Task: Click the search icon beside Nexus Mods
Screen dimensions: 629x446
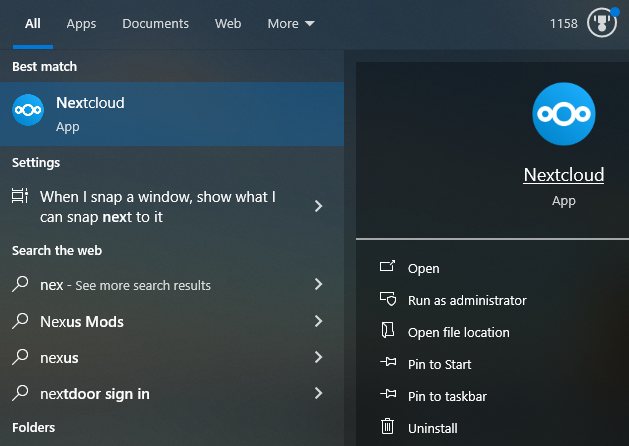Action: pyautogui.click(x=20, y=321)
